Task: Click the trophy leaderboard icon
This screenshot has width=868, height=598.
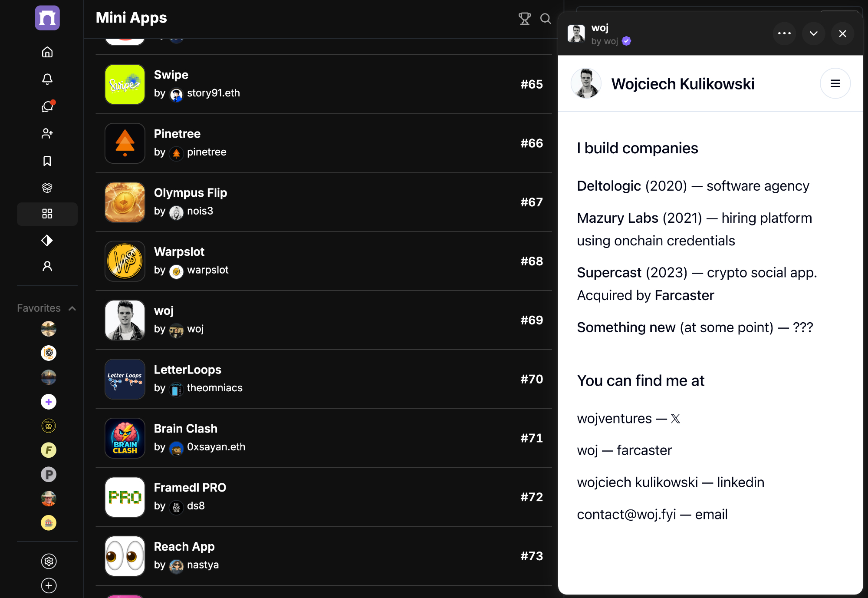Action: click(524, 19)
